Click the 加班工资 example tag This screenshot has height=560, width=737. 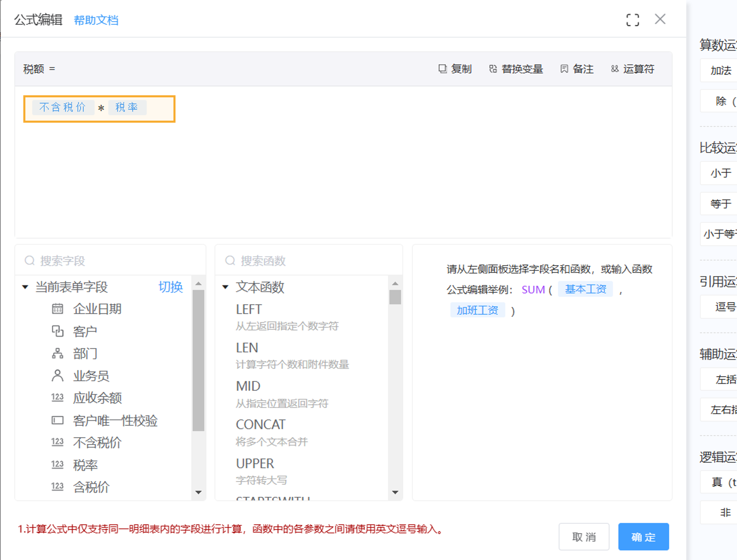pyautogui.click(x=478, y=310)
